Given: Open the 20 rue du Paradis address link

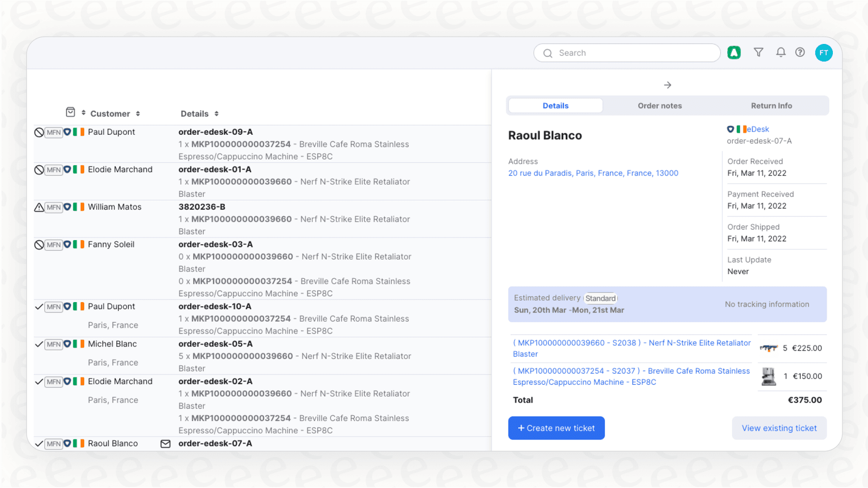Looking at the screenshot, I should pos(593,173).
